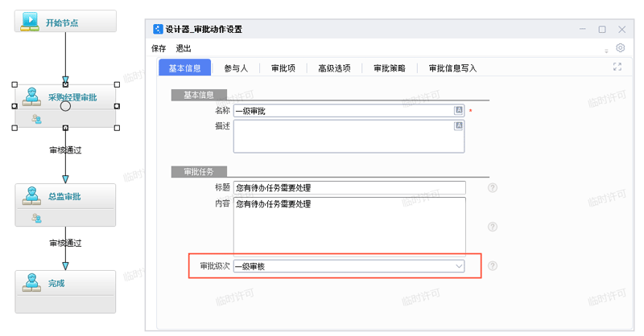The image size is (644, 336).
Task: Select the 完成 node label
Action: click(x=56, y=283)
